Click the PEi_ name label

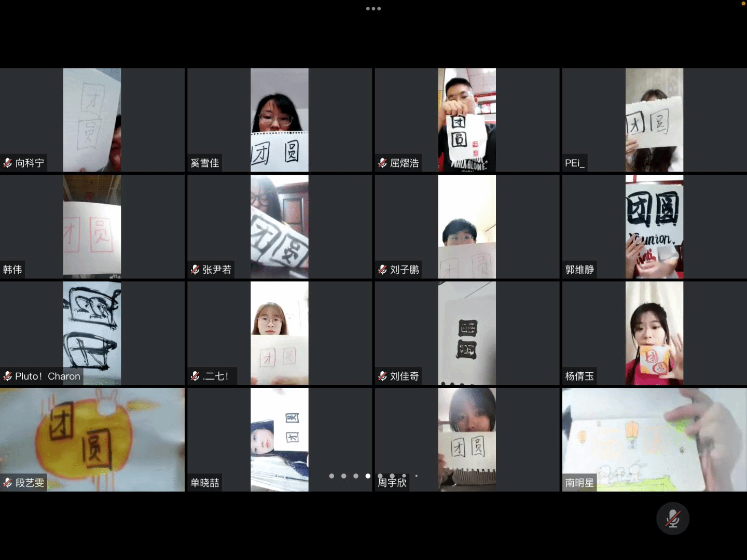coord(574,163)
